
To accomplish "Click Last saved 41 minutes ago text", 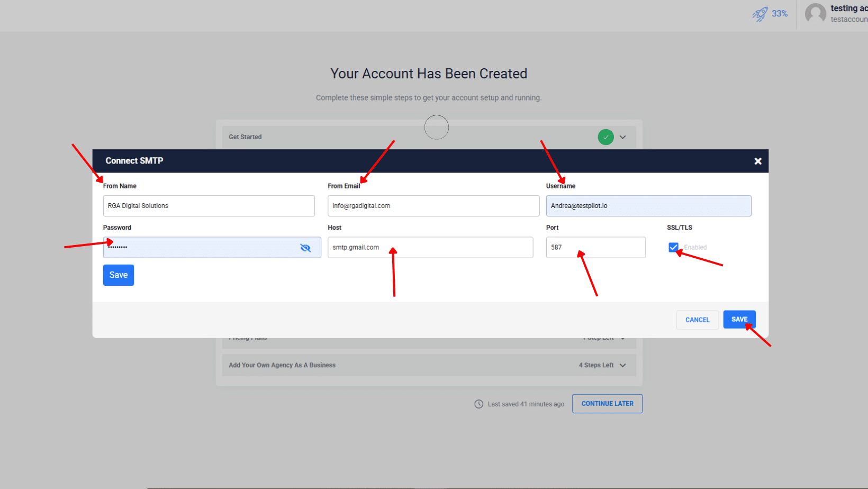I will click(526, 404).
